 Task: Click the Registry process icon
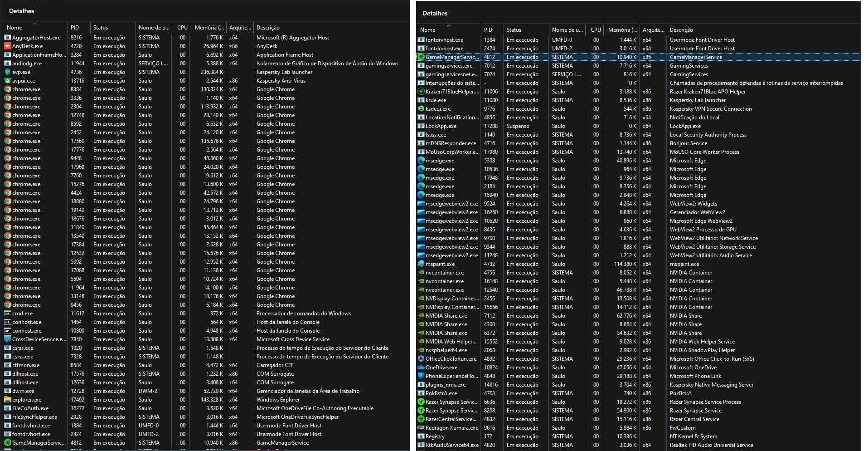pos(421,436)
